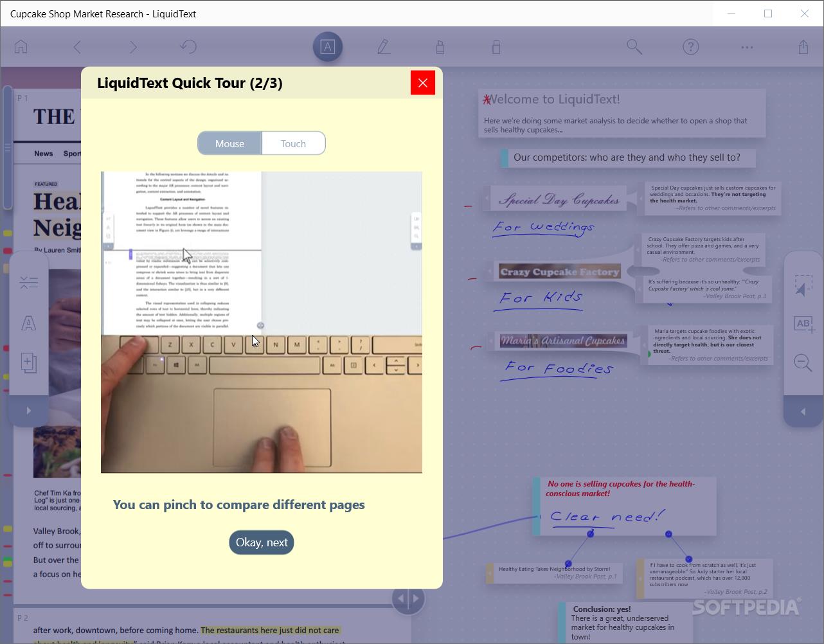824x644 pixels.
Task: Expand the left panel arrow
Action: coord(29,411)
